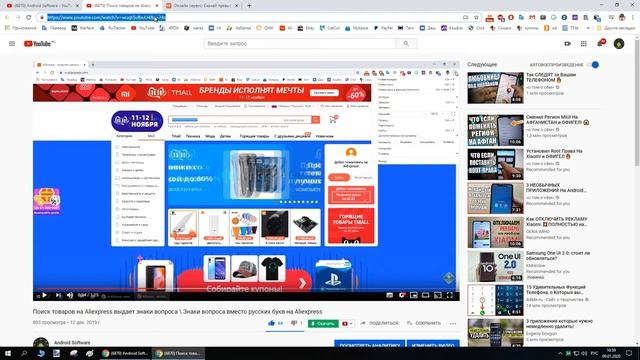Click the YouTube search input field

tap(300, 44)
